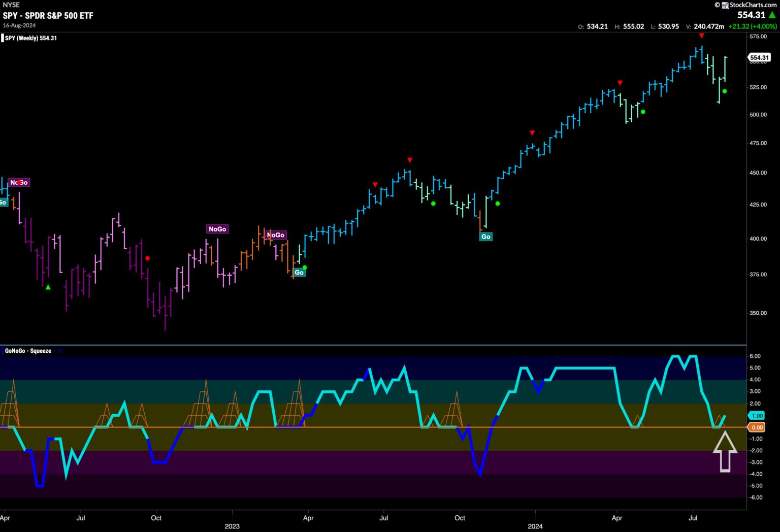780x532 pixels.
Task: Click the green up triangle beside 554.31
Action: pyautogui.click(x=772, y=16)
